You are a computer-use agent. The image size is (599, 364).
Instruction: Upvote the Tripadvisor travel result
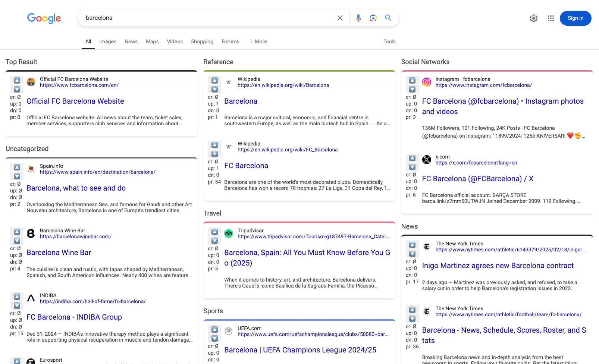click(x=214, y=232)
